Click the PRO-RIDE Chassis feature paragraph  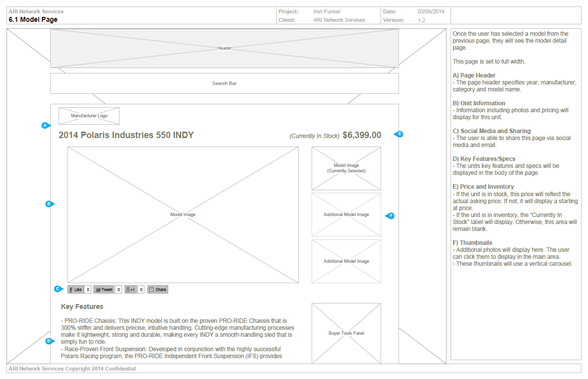coord(177,331)
